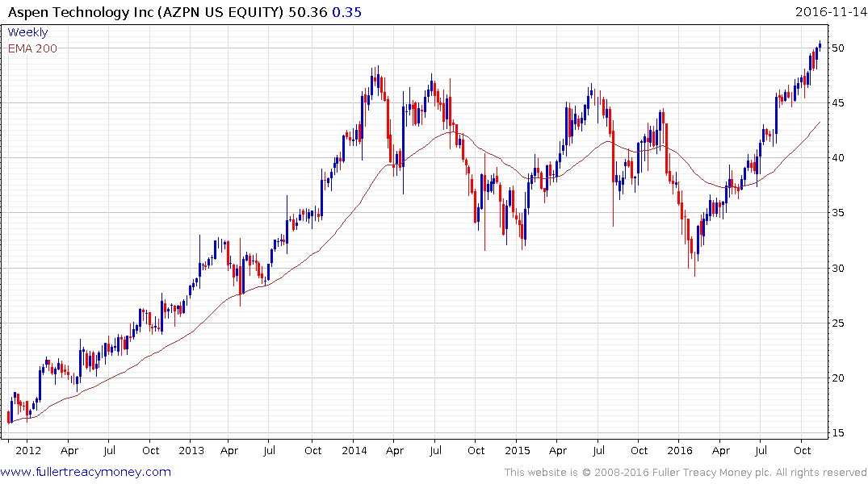Image resolution: width=868 pixels, height=484 pixels.
Task: Open the www.fullertreacymoney.com link
Action: (86, 472)
